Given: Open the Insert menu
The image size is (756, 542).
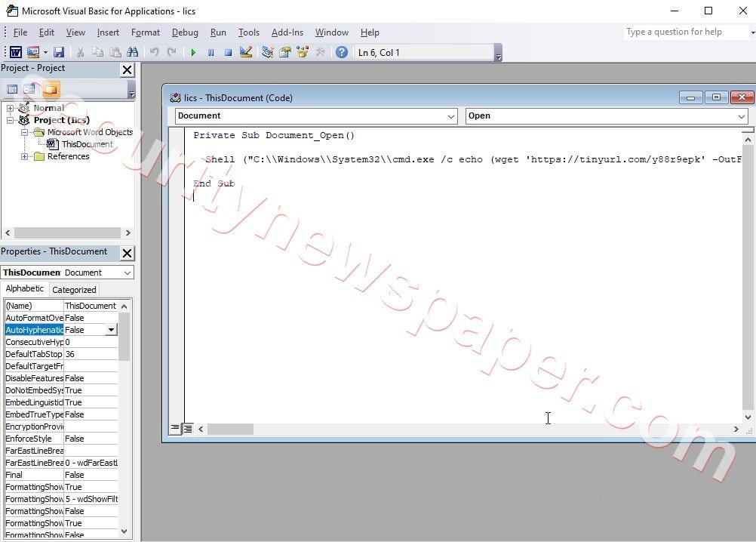Looking at the screenshot, I should coord(108,32).
